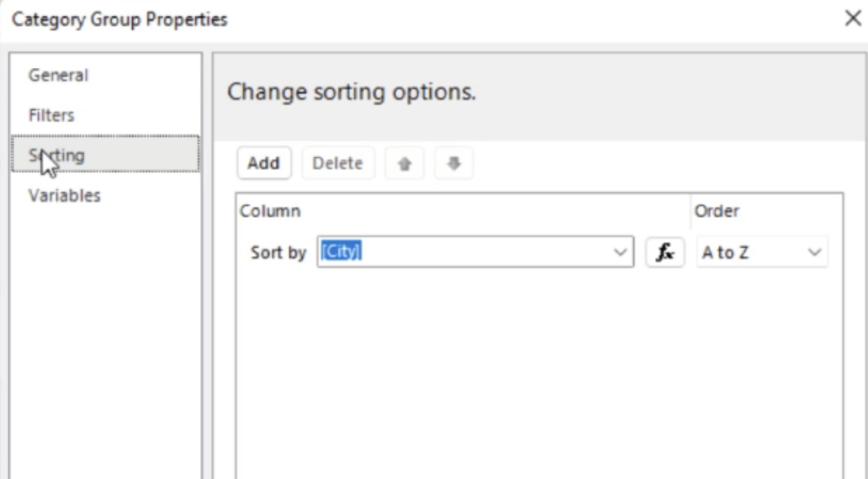This screenshot has height=479, width=868.
Task: Click empty area of the sorting list
Action: [540, 376]
